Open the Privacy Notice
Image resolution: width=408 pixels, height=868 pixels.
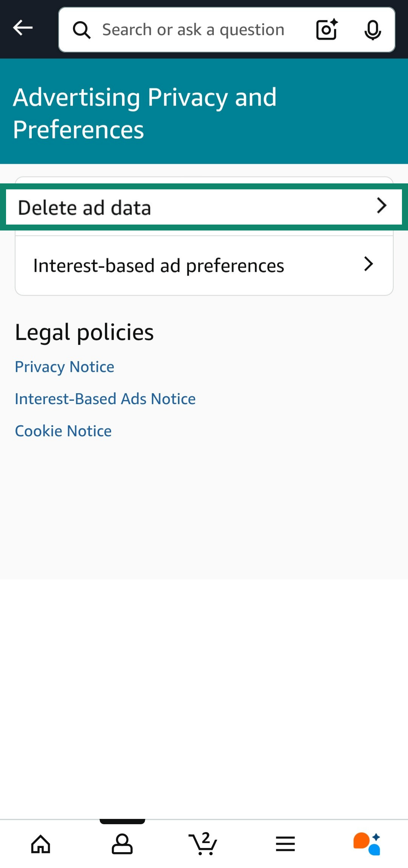point(64,366)
